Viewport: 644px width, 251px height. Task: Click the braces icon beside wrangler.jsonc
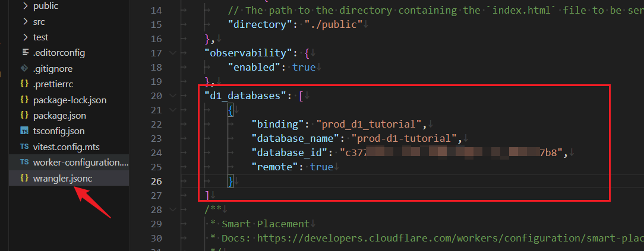point(25,177)
